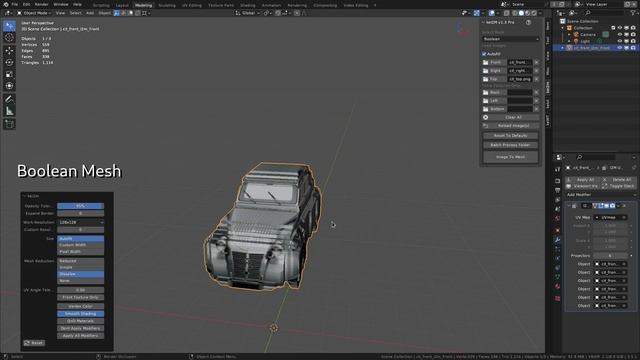This screenshot has width=640, height=360.
Task: Click the Image To Mesh button
Action: click(511, 157)
